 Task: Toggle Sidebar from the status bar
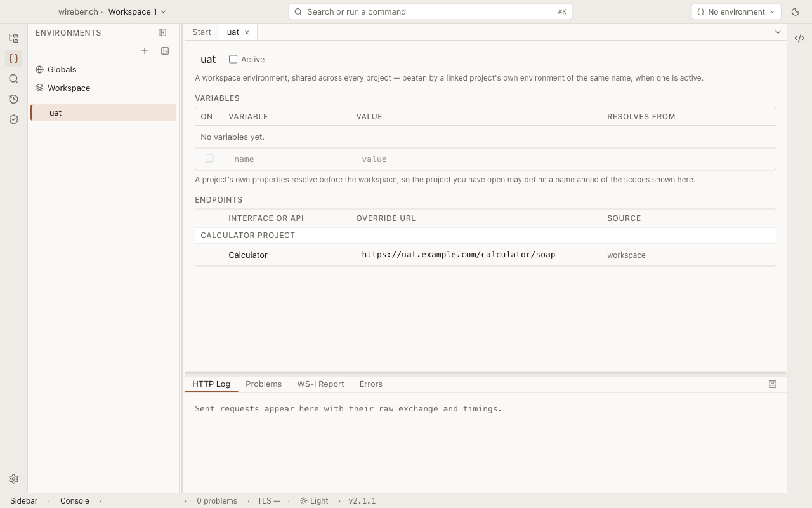pos(23,501)
